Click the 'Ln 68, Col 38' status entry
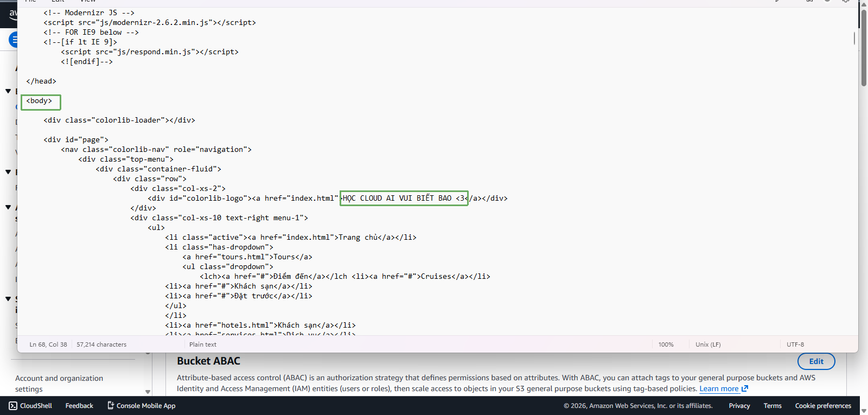 pos(48,344)
